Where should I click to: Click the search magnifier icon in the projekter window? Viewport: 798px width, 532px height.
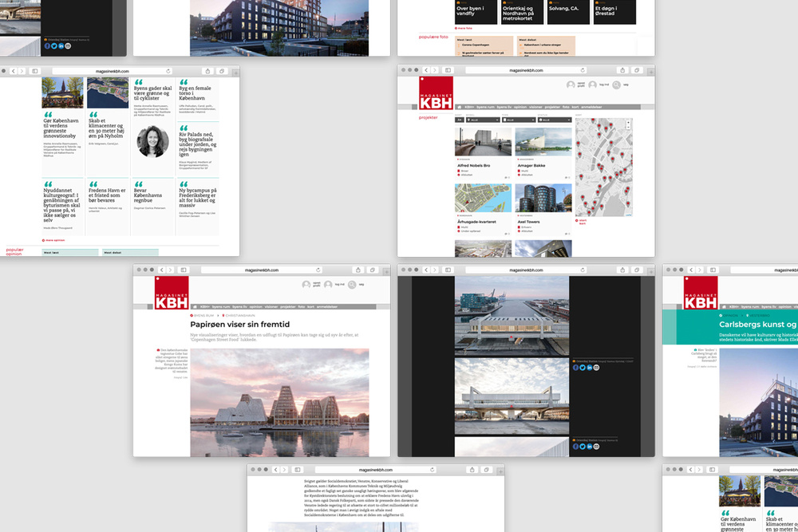(616, 85)
